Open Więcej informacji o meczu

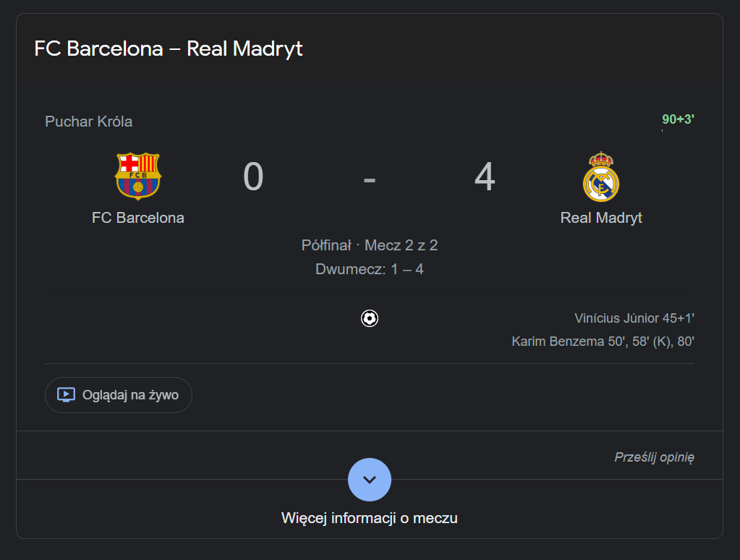tap(370, 518)
